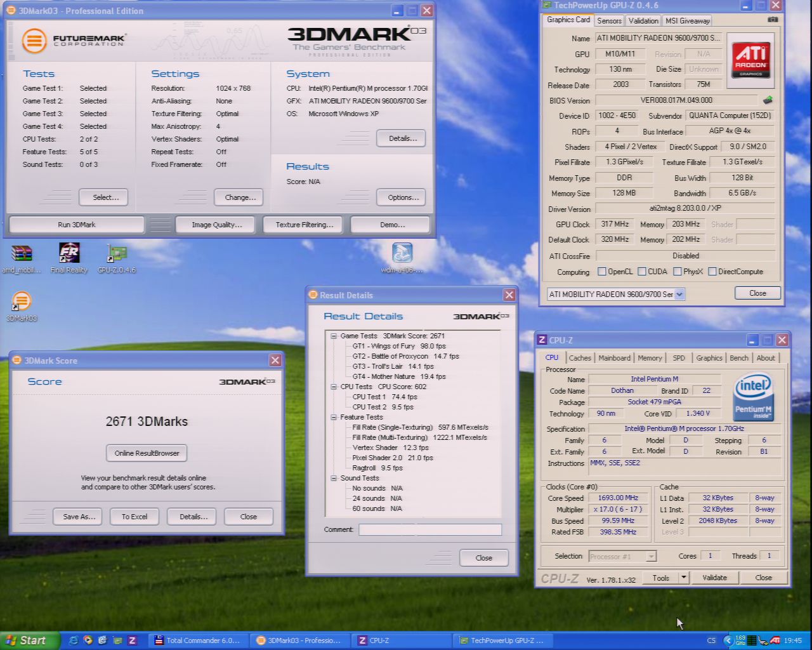Switch to the Sensors tab in GPU-Z
The height and width of the screenshot is (650, 812).
tap(609, 20)
